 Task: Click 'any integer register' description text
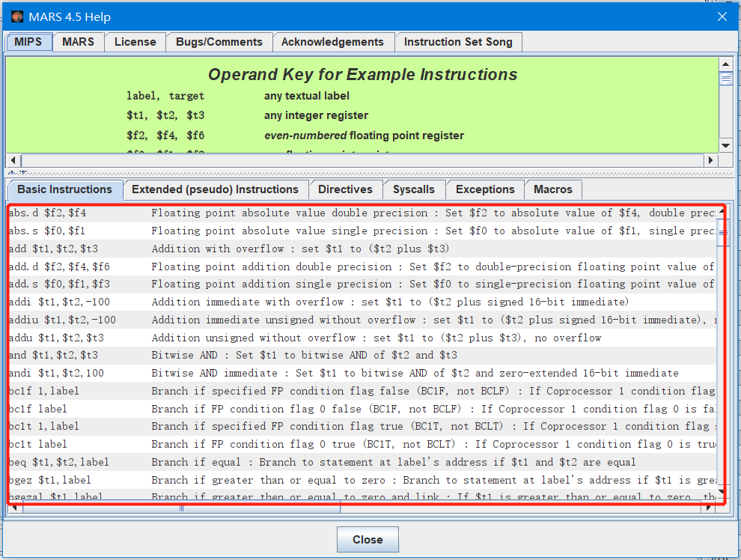point(316,116)
